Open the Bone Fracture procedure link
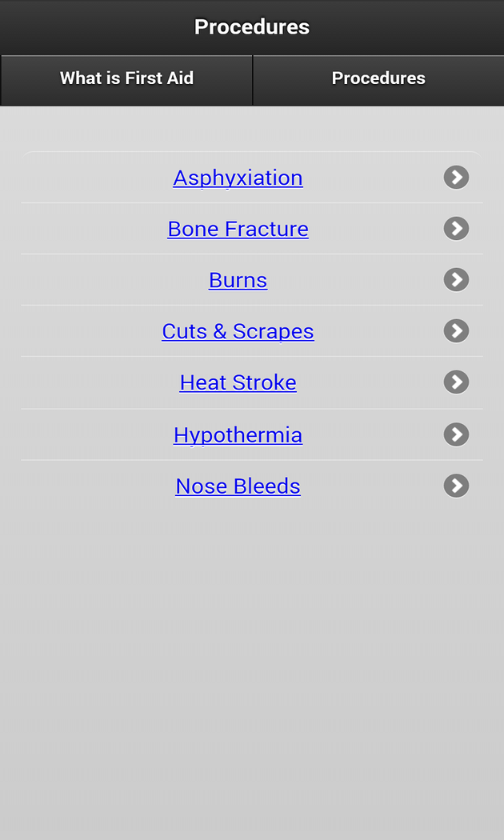The height and width of the screenshot is (840, 504). (x=238, y=229)
